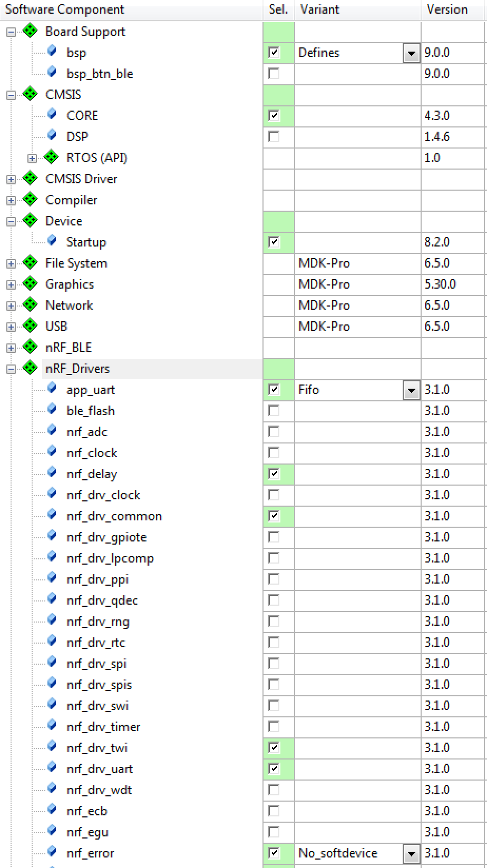This screenshot has width=487, height=868.
Task: Click the green icon beside File System
Action: (x=31, y=263)
